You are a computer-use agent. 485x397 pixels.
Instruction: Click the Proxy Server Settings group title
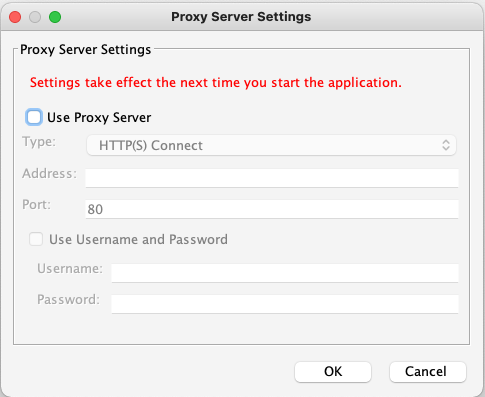point(85,50)
